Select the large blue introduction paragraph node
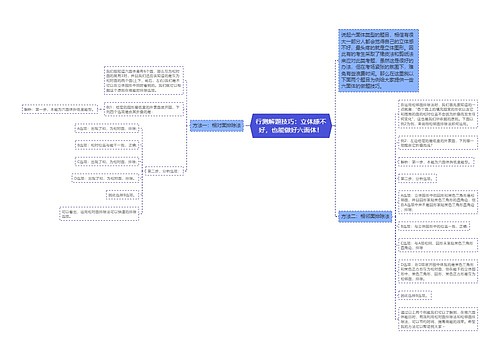This screenshot has width=500, height=360. (378, 60)
